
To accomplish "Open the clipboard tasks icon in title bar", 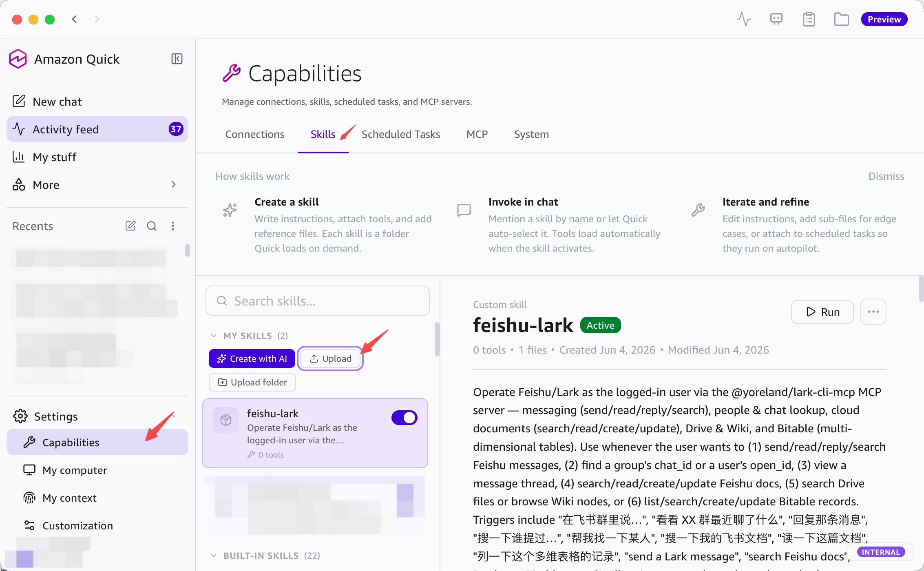I will pyautogui.click(x=809, y=19).
